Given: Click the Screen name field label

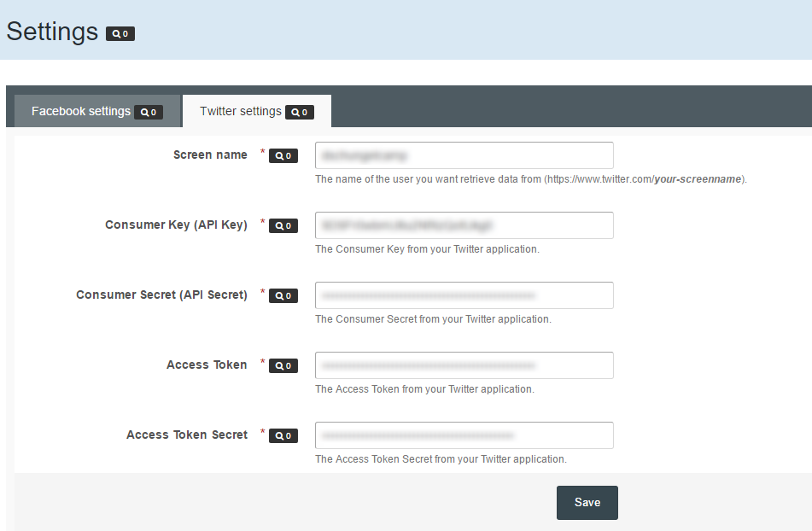Looking at the screenshot, I should (x=210, y=155).
